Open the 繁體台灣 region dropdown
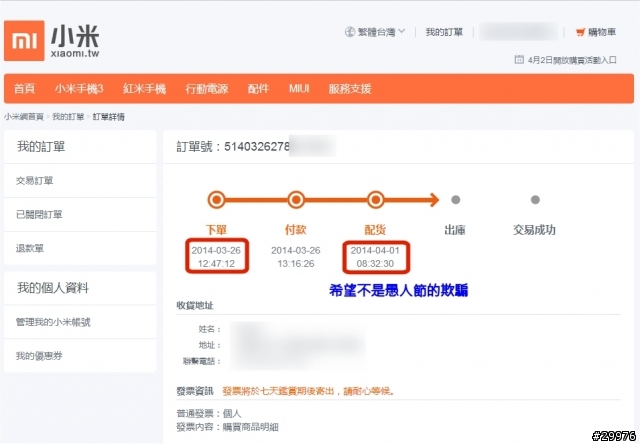 click(375, 32)
